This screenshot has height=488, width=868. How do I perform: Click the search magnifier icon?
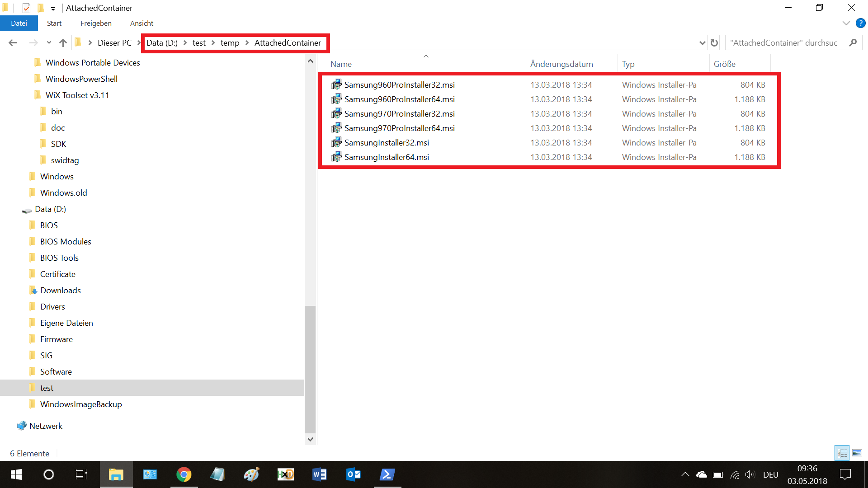(853, 42)
